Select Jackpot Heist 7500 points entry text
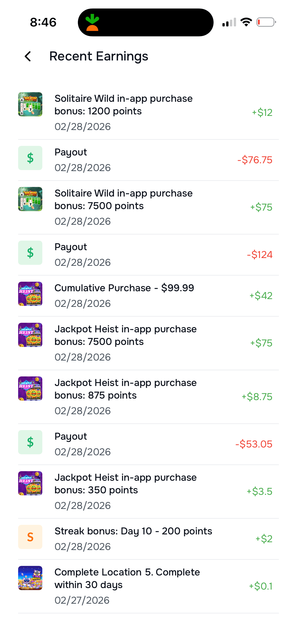 tap(125, 335)
